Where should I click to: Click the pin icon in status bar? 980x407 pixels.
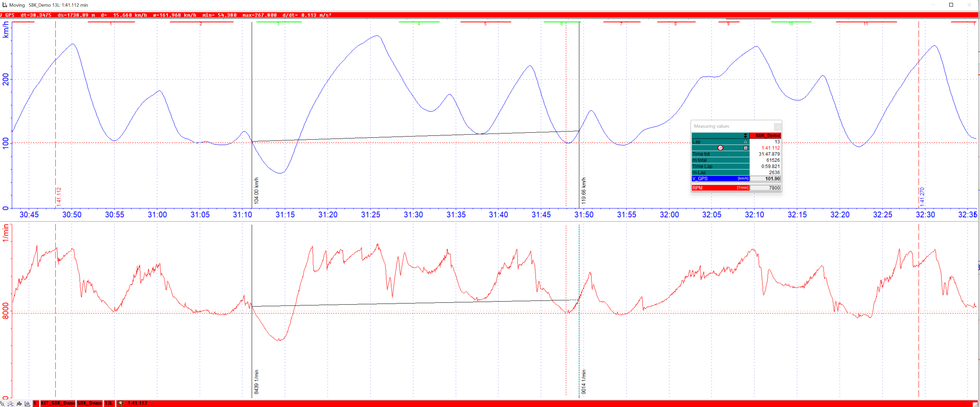coord(2,404)
